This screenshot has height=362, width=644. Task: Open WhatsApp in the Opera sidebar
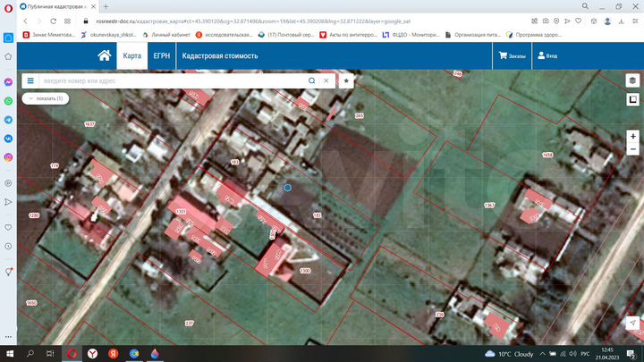[8, 100]
